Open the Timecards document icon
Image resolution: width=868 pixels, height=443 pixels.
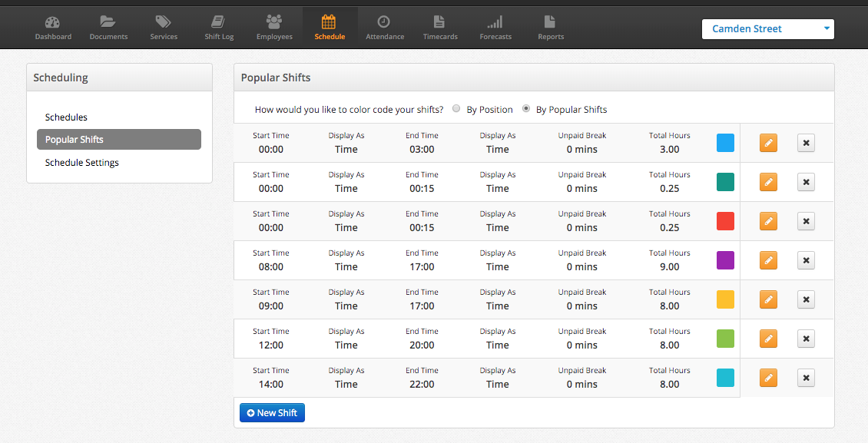(439, 22)
